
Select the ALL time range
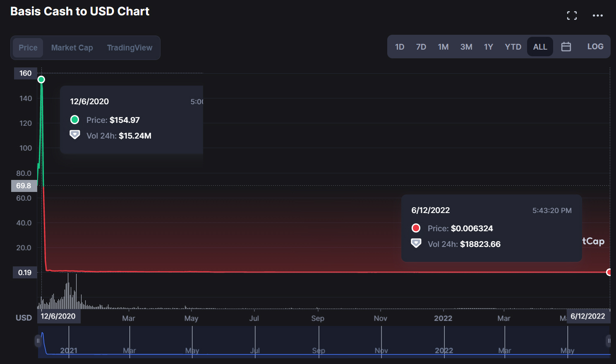(540, 47)
